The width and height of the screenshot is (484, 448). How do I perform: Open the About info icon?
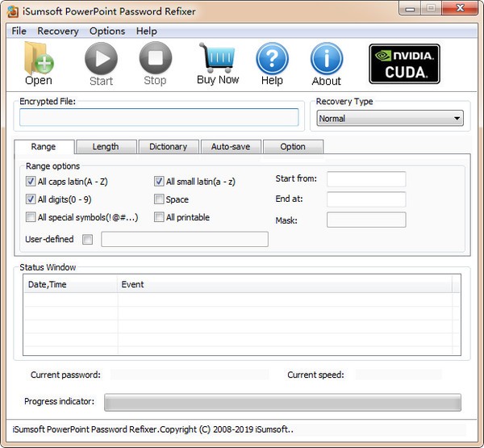click(326, 58)
